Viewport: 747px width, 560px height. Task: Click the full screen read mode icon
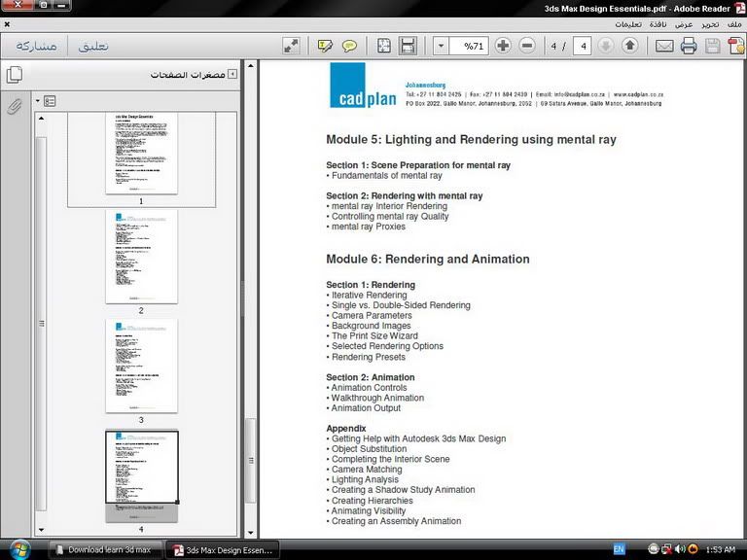pos(291,46)
